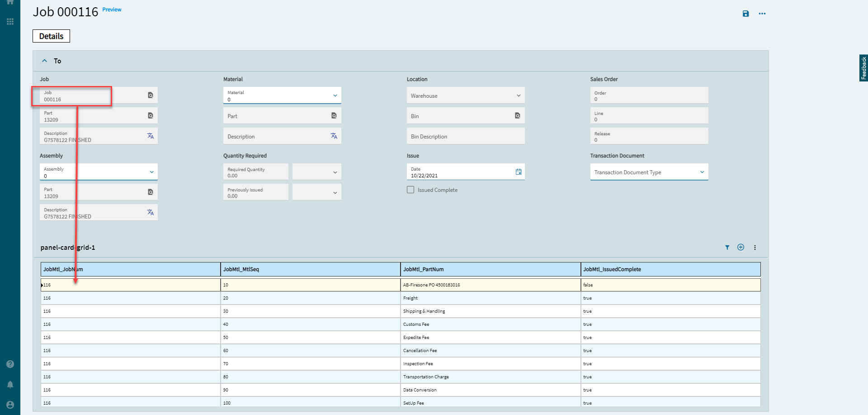This screenshot has height=415, width=868.
Task: Open the notifications bell in sidebar
Action: 10,385
